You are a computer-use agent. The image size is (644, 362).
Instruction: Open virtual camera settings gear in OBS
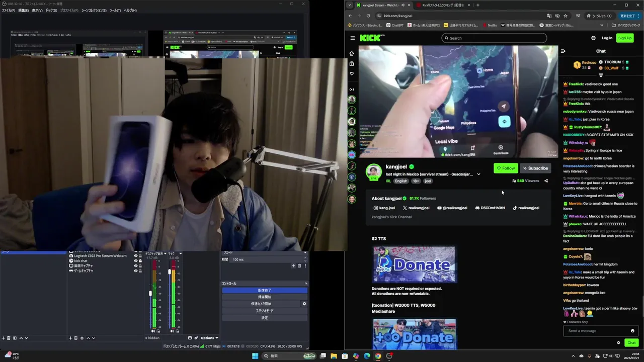coord(304,304)
